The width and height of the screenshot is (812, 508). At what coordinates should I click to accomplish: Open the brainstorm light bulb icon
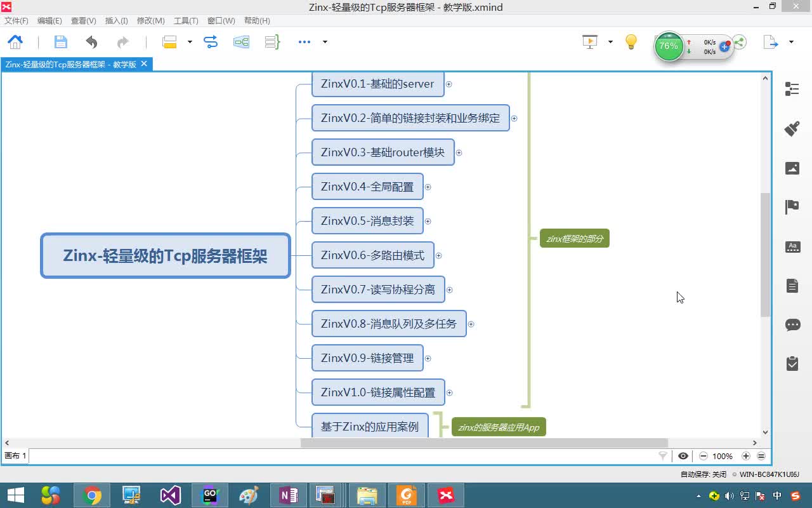[631, 42]
